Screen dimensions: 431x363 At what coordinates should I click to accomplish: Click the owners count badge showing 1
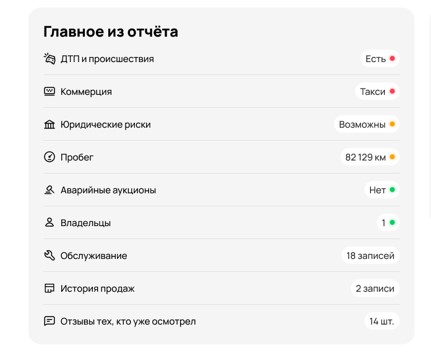(x=388, y=223)
